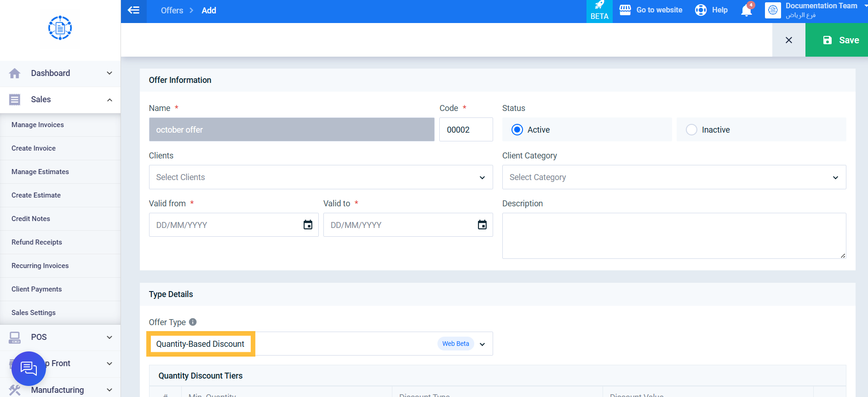Screen dimensions: 868x397
Task: Open calendar picker for Valid to
Action: pos(482,225)
